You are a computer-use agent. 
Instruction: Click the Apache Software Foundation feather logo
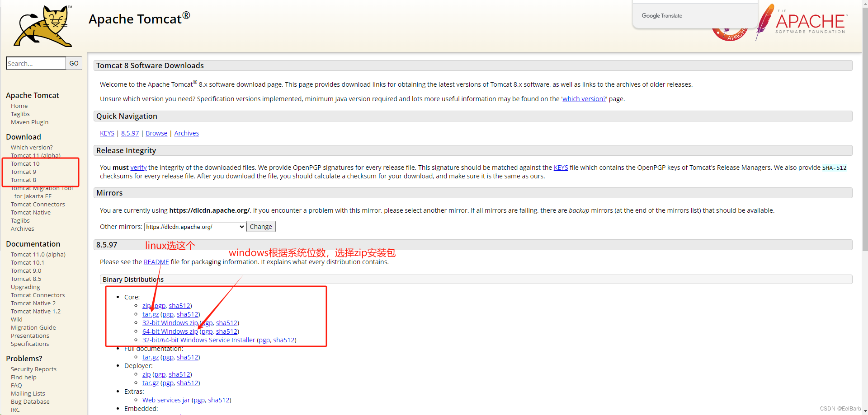(801, 22)
